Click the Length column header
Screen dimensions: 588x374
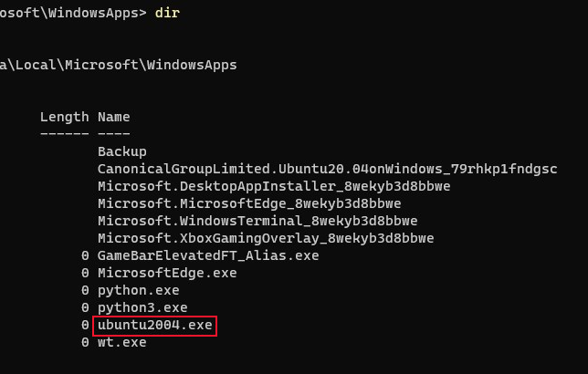pyautogui.click(x=65, y=118)
